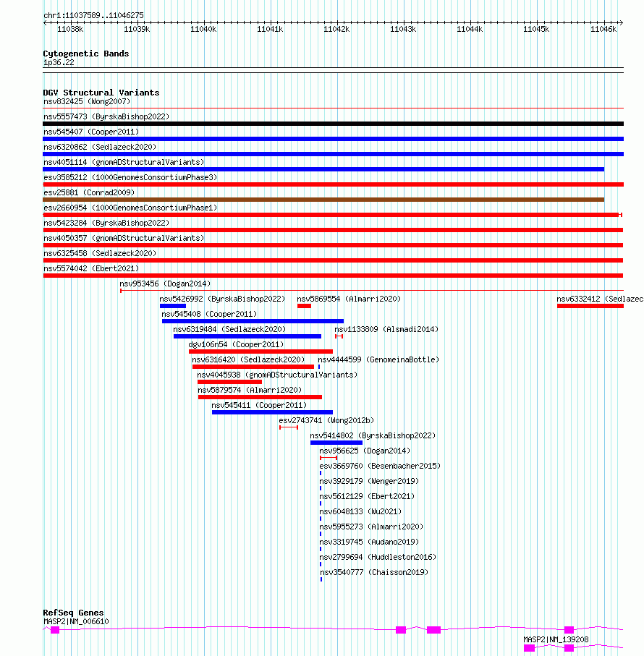The height and width of the screenshot is (656, 644).
Task: Click nsv545408 (Cooper2011) label
Action: [x=209, y=314]
